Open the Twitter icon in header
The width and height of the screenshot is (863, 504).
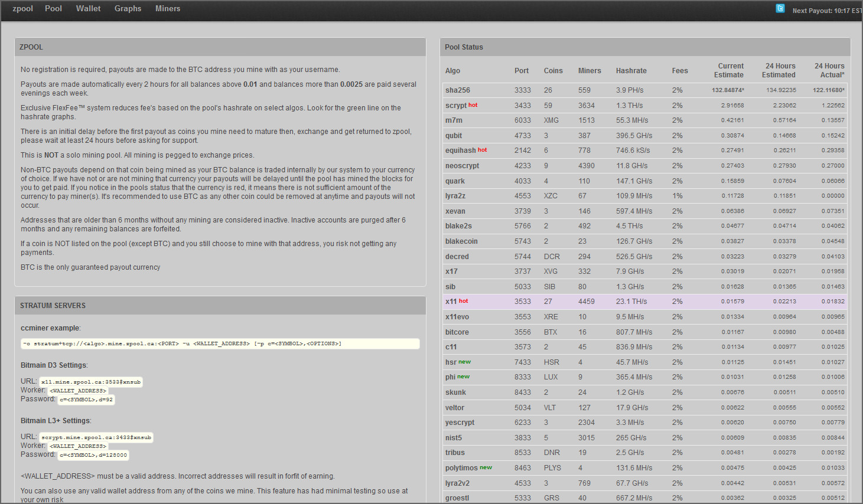coord(780,8)
